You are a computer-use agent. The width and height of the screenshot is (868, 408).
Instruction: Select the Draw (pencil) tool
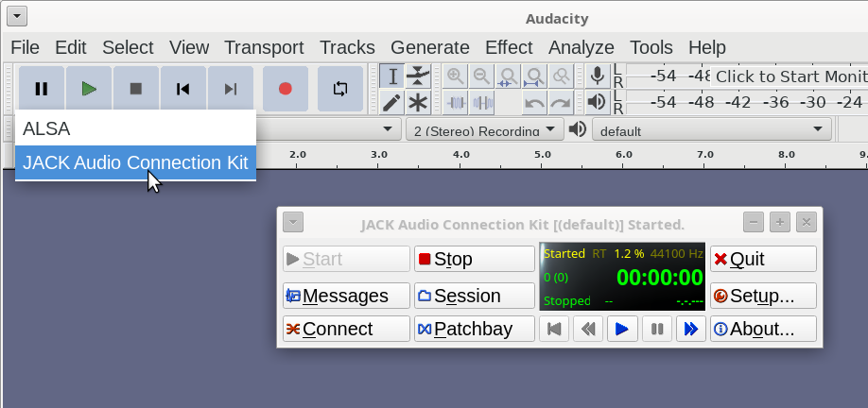pyautogui.click(x=392, y=102)
